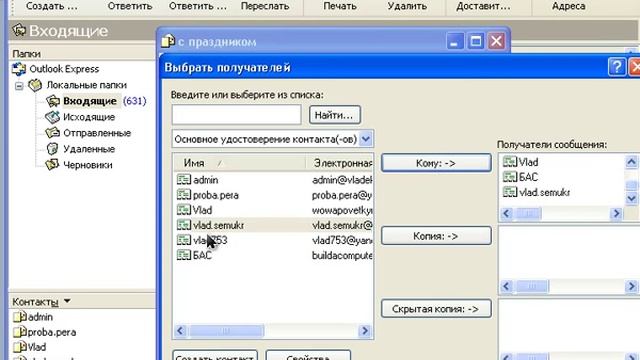
Task: Click the Удаленные trash icon
Action: click(x=53, y=149)
